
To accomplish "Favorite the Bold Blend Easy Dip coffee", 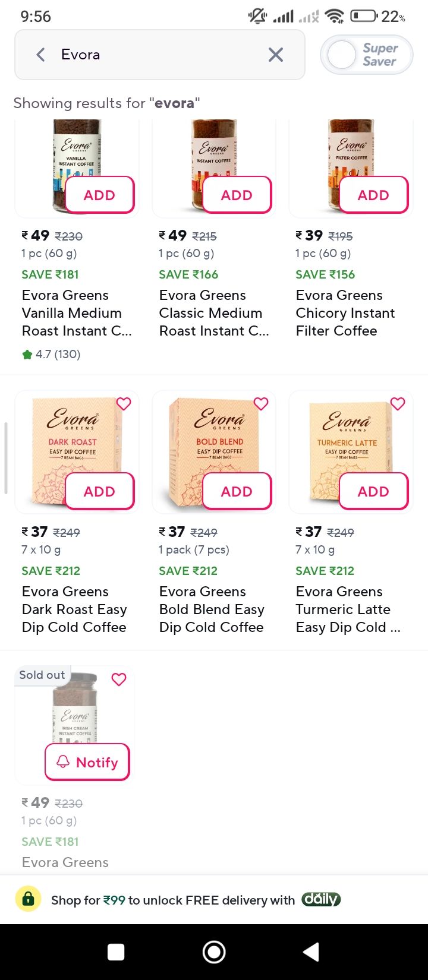I will pos(261,404).
